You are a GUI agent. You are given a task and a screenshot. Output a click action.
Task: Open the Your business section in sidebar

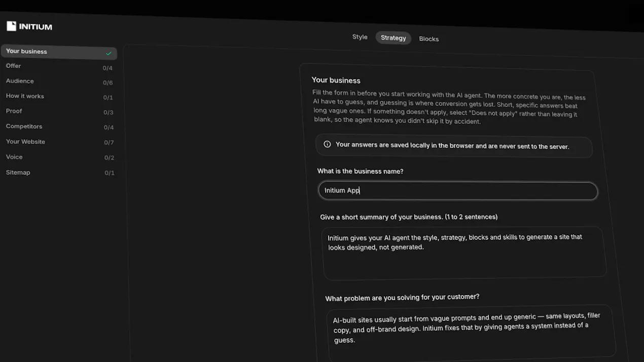[x=59, y=52]
